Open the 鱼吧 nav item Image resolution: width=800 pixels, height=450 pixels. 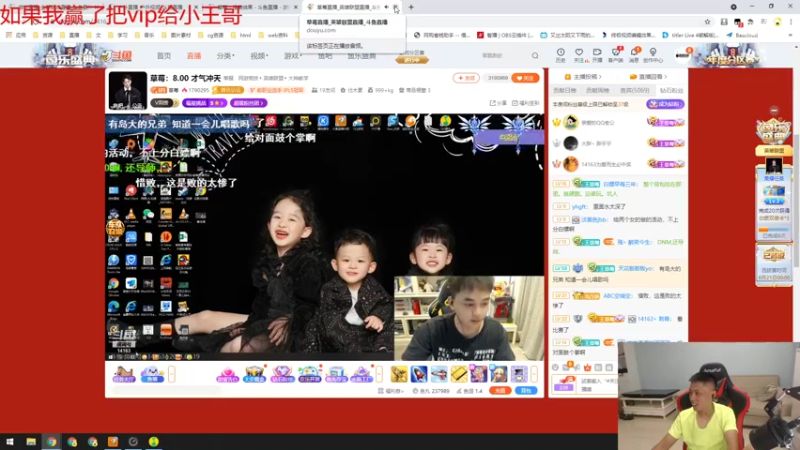[x=325, y=56]
